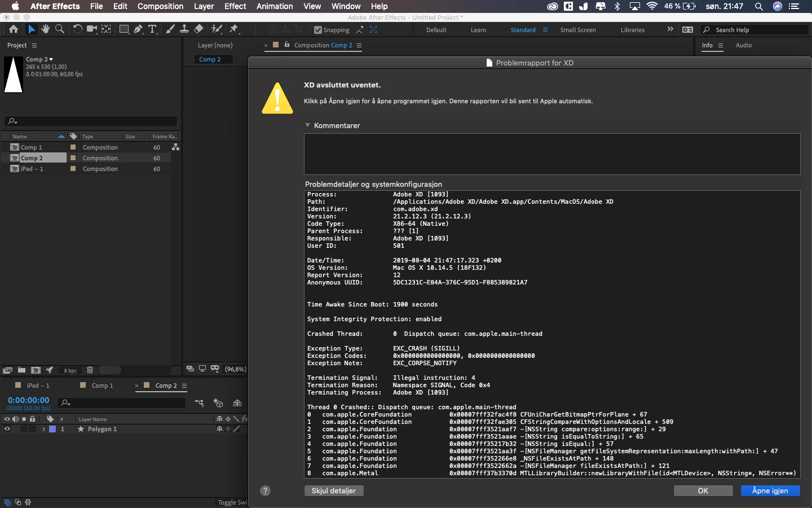This screenshot has width=812, height=508.
Task: Delete selected project item with trash icon
Action: [90, 370]
